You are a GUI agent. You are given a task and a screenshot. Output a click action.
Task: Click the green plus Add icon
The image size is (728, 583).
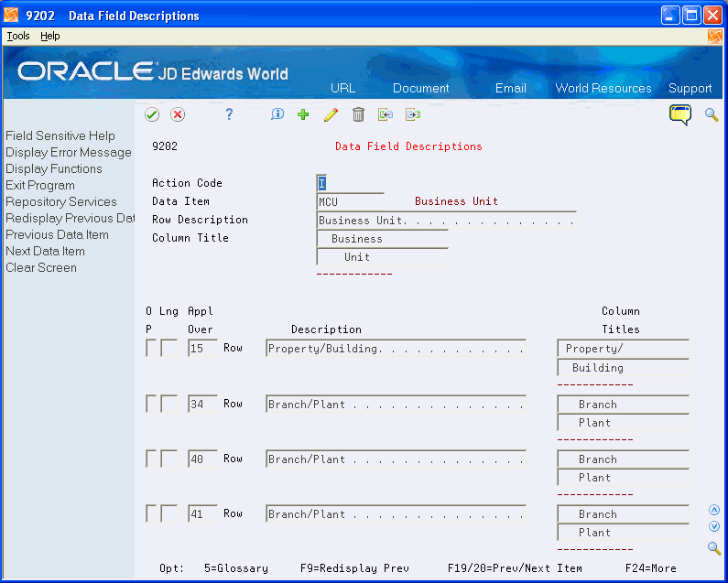pyautogui.click(x=303, y=114)
